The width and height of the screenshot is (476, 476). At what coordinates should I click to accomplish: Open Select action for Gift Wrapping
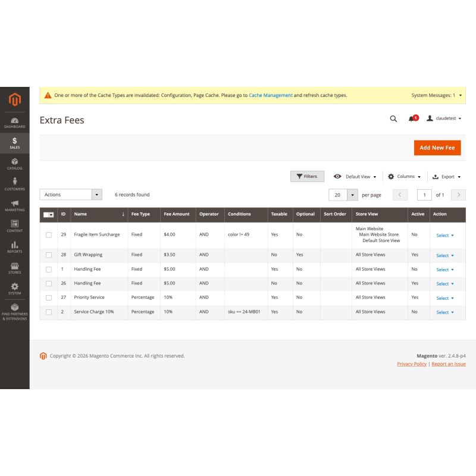tap(444, 256)
